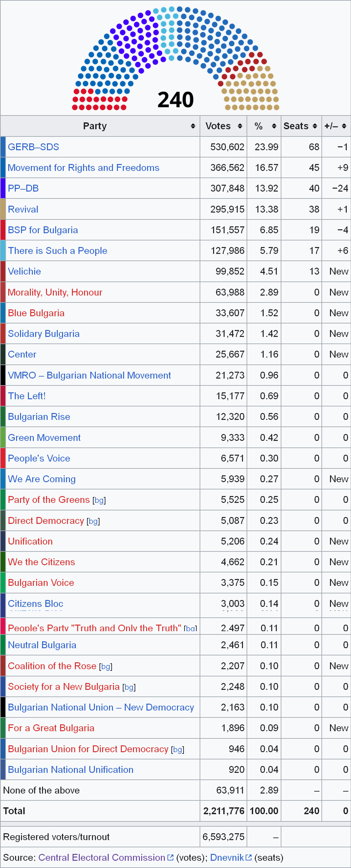Open the Center party link
Image resolution: width=351 pixels, height=868 pixels.
pos(22,354)
